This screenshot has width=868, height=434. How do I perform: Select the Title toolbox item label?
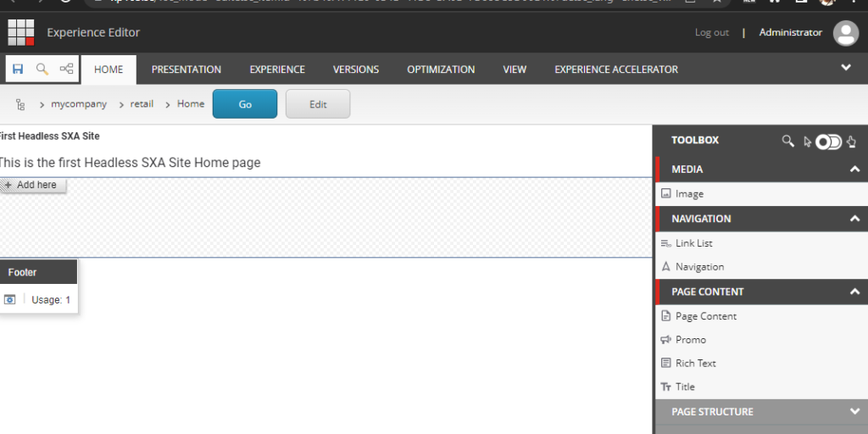coord(685,387)
